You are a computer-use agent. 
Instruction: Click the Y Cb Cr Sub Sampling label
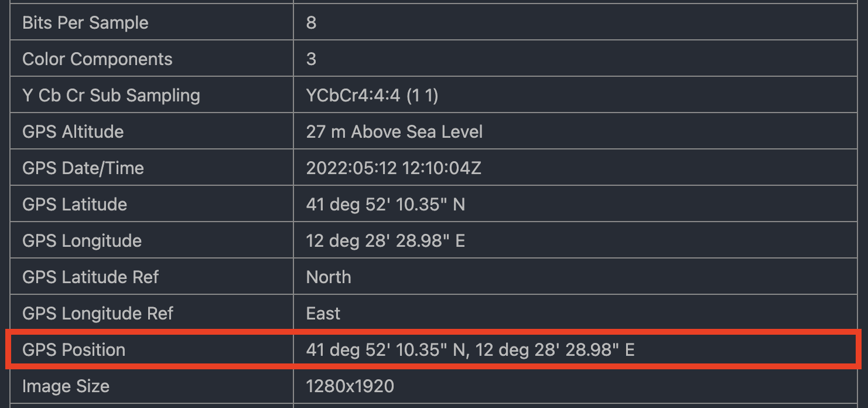(x=111, y=96)
